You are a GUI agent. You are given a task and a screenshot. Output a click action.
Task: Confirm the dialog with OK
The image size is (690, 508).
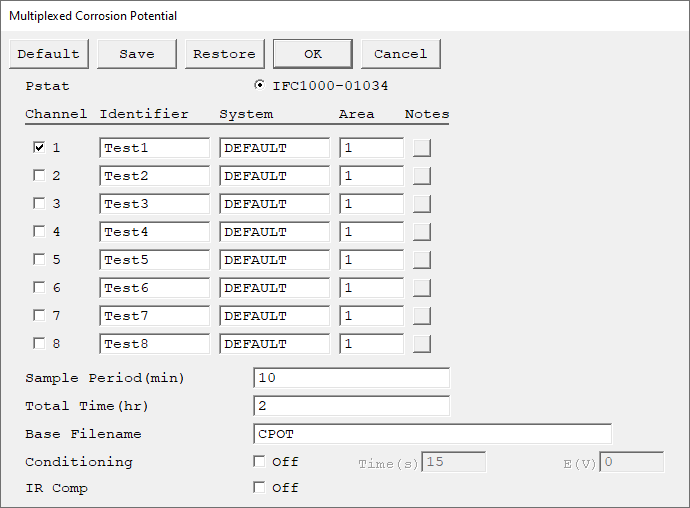click(313, 54)
